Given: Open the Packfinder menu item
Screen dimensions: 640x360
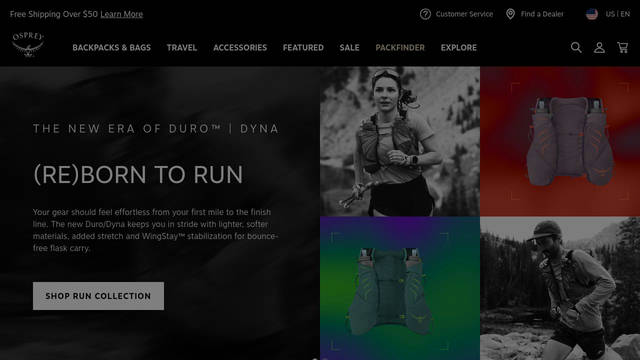Looking at the screenshot, I should [400, 48].
